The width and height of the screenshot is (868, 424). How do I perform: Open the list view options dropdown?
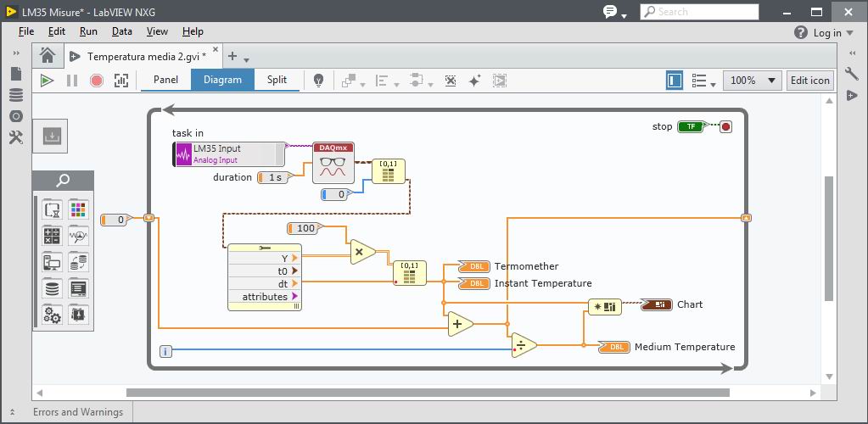[x=703, y=81]
